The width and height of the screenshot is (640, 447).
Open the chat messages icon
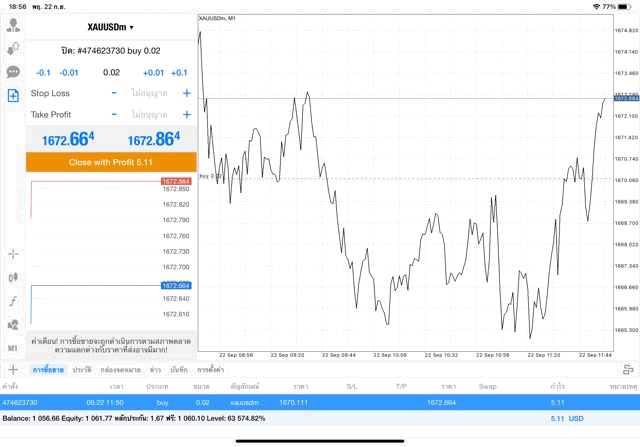[13, 72]
